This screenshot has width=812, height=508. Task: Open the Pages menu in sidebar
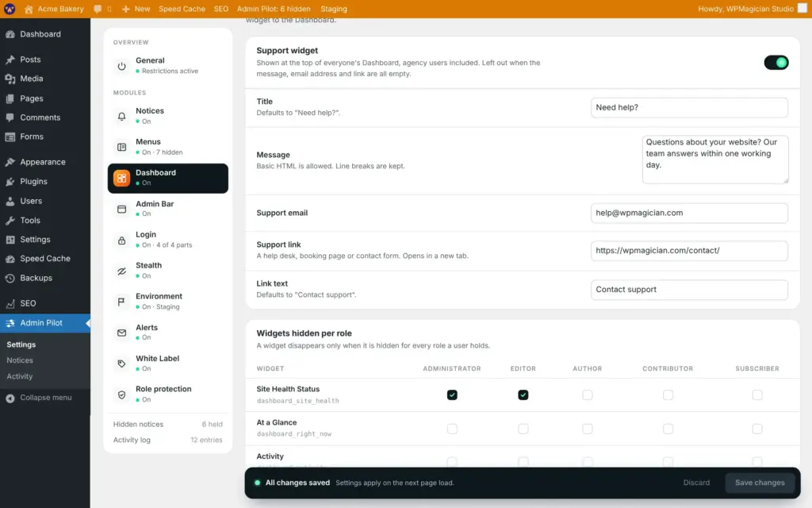tap(45, 98)
